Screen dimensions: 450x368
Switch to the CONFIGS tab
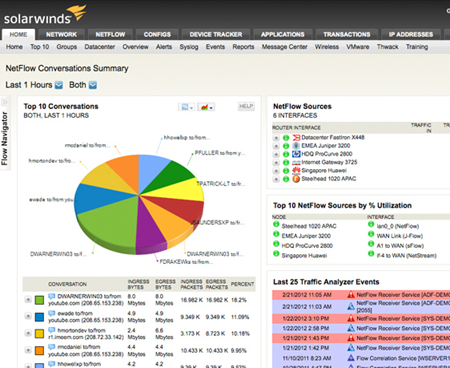[157, 34]
